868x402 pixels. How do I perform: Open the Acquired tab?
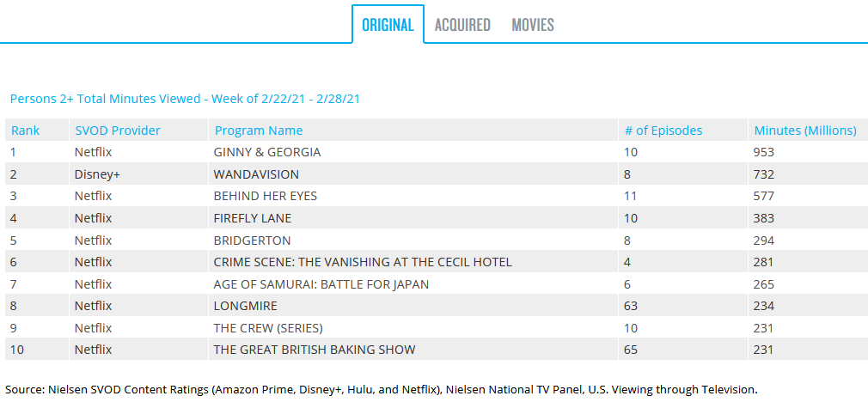(462, 25)
